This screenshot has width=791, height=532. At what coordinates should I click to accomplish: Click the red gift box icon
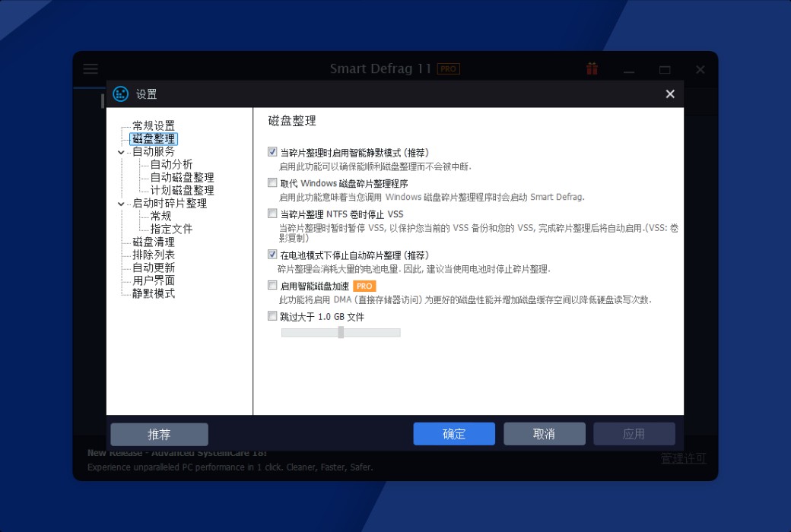(592, 68)
